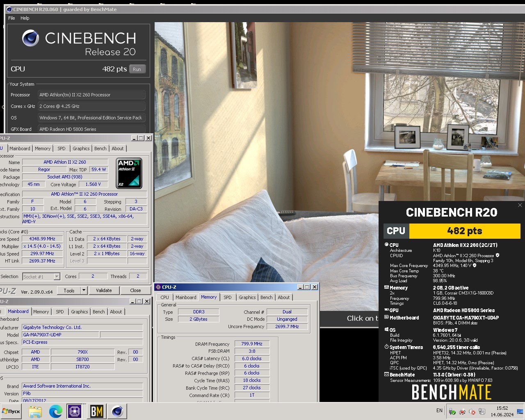The image size is (525, 420).
Task: Click the Core Speed value 4348.99 MHz
Action: pos(42,239)
